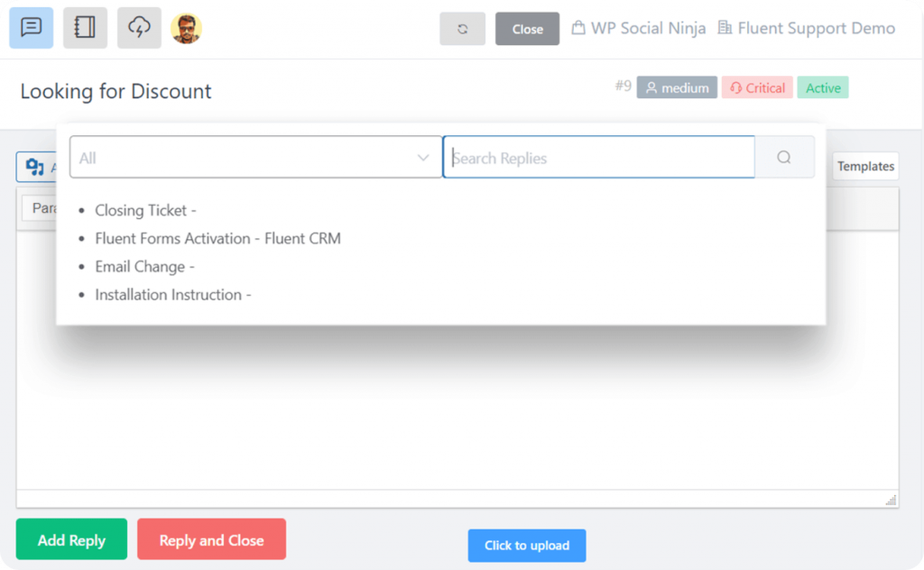
Task: Open the conversation chat icon tab
Action: [32, 28]
